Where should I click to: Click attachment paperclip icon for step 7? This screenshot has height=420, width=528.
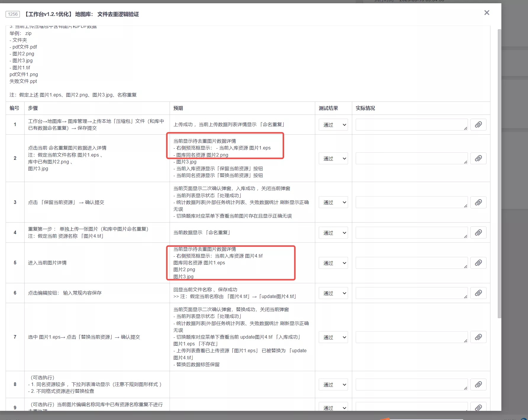(478, 337)
